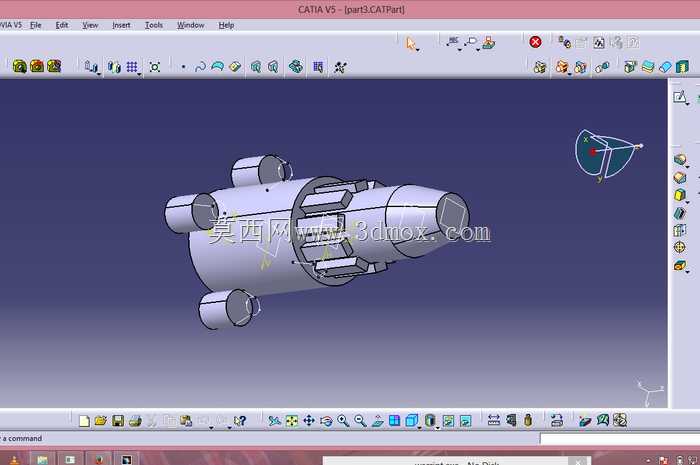Expand the Undo dropdown arrow
This screenshot has width=700, height=465.
211,428
